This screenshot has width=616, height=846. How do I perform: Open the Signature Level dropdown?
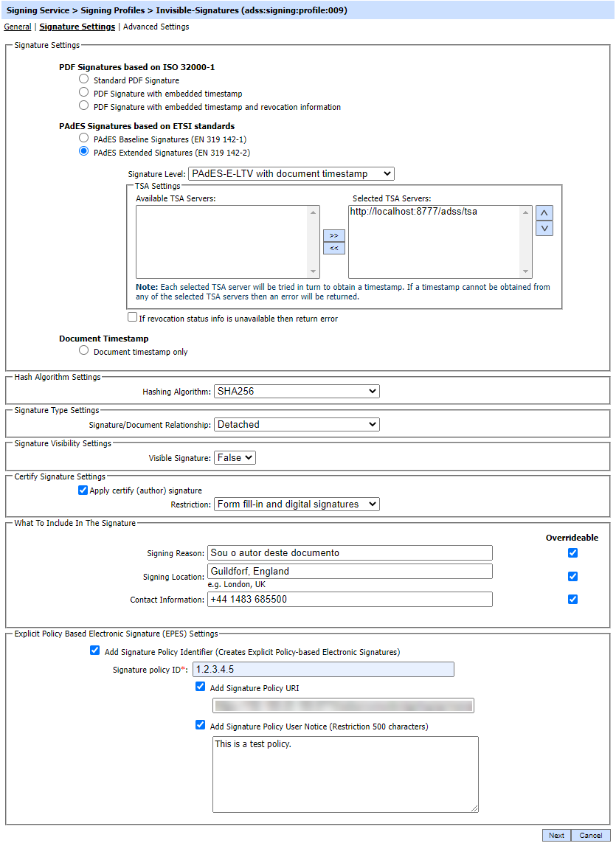coord(291,174)
